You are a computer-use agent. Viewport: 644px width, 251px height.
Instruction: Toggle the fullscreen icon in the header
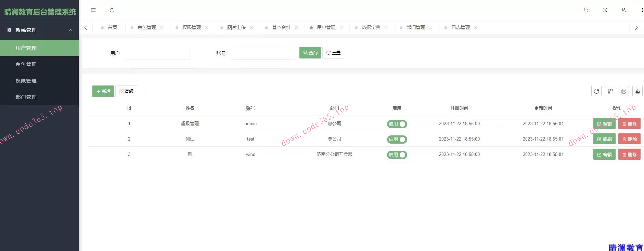point(605,10)
